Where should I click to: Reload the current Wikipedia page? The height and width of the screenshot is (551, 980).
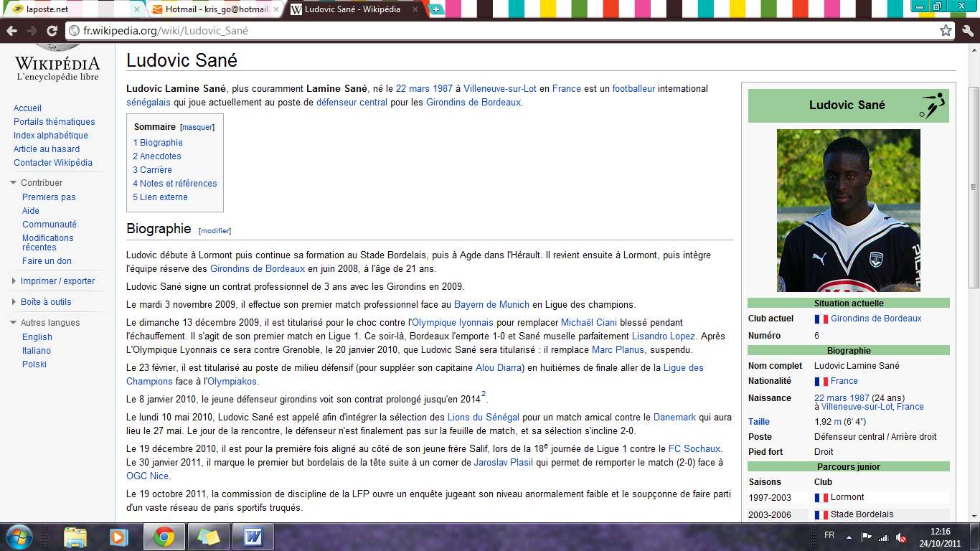[x=50, y=31]
